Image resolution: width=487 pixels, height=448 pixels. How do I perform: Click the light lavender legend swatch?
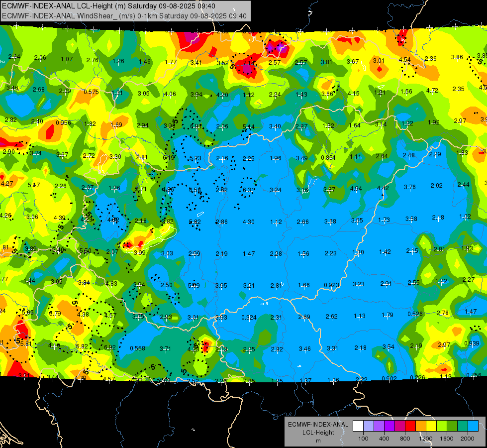tap(369, 426)
